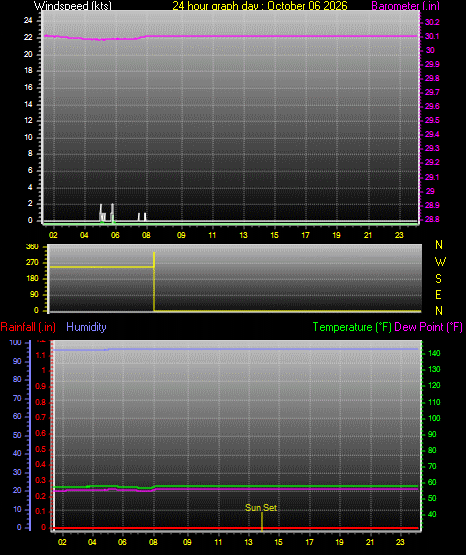Click the 6 windspeed axis value
The width and height of the screenshot is (466, 555).
tap(30, 170)
